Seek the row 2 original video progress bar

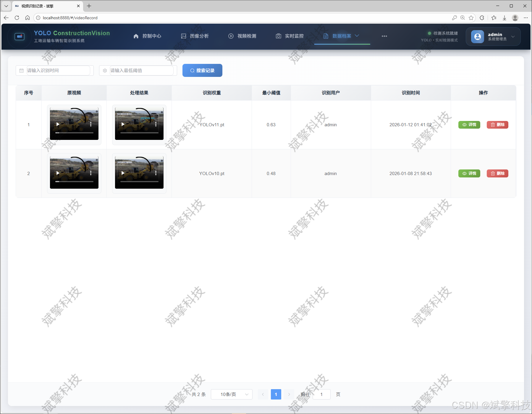[x=74, y=182]
